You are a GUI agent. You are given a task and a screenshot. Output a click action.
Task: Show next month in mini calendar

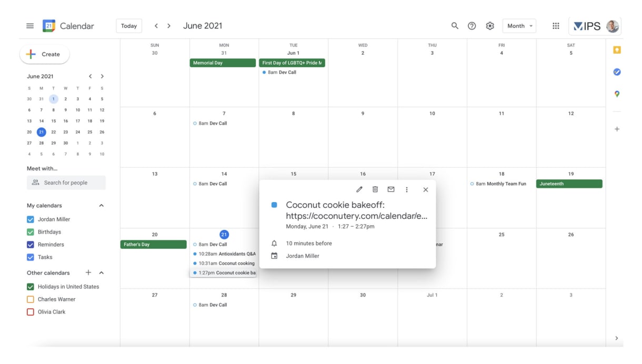(102, 76)
